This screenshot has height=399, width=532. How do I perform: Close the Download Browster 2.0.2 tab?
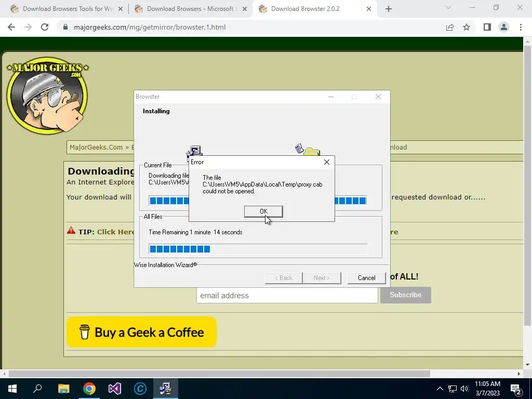tap(369, 9)
